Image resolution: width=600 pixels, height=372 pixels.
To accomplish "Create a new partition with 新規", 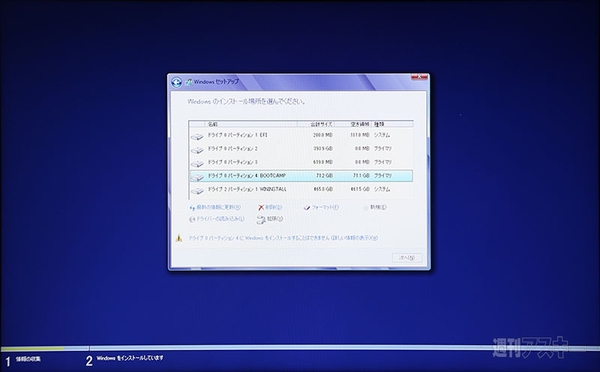I will click(x=375, y=207).
